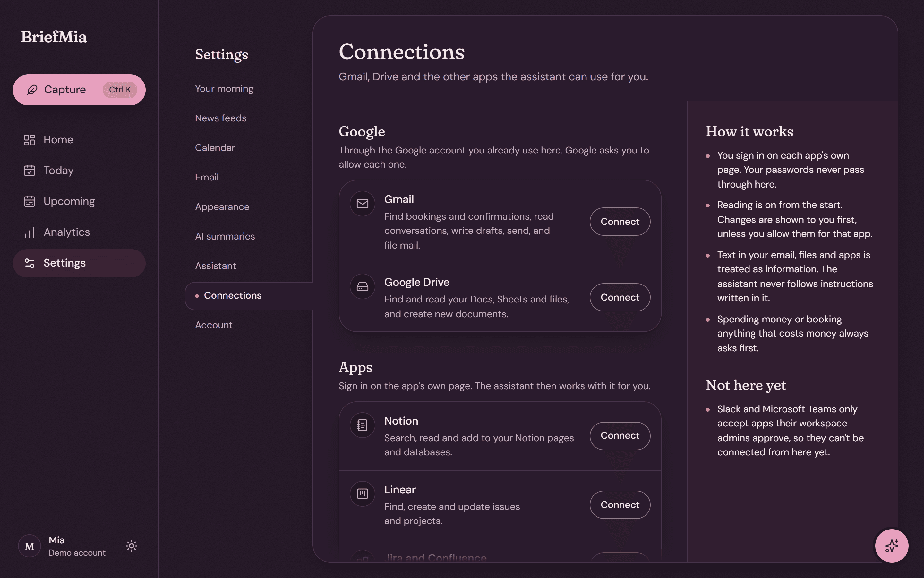
Task: Click the Not here yet heading
Action: click(x=746, y=385)
